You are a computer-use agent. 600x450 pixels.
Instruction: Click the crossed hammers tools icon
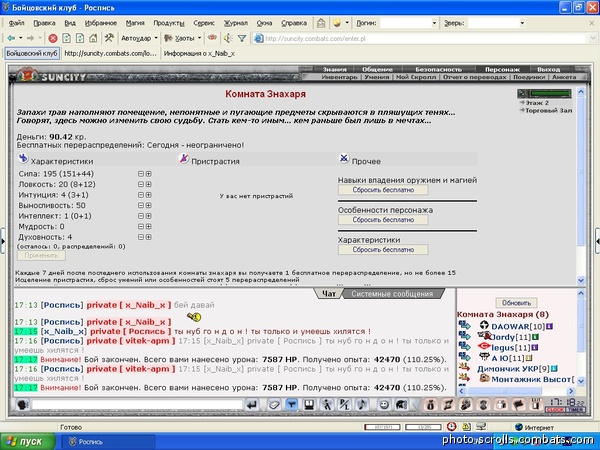tap(109, 38)
